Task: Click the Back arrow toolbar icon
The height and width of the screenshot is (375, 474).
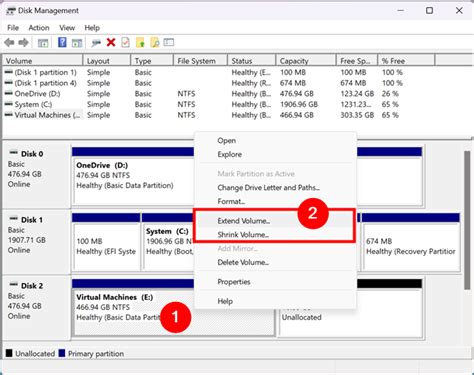Action: pos(9,42)
